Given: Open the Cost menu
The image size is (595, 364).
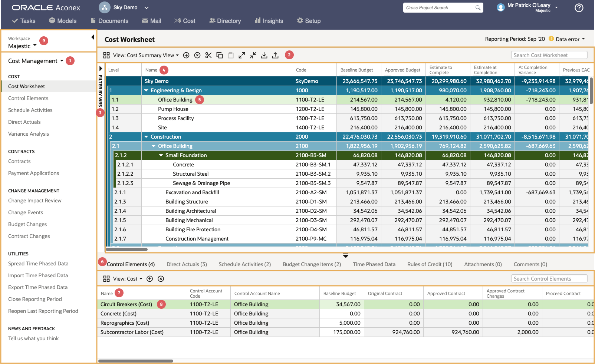Looking at the screenshot, I should (185, 21).
